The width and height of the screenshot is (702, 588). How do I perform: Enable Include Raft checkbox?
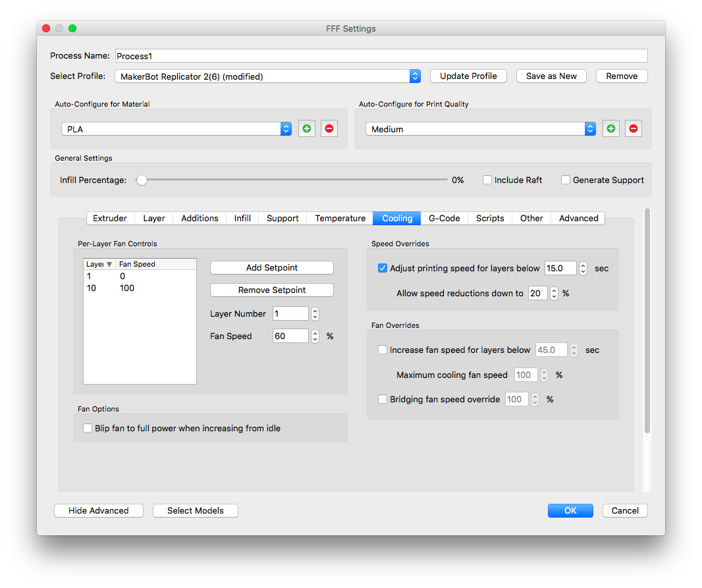(x=487, y=180)
